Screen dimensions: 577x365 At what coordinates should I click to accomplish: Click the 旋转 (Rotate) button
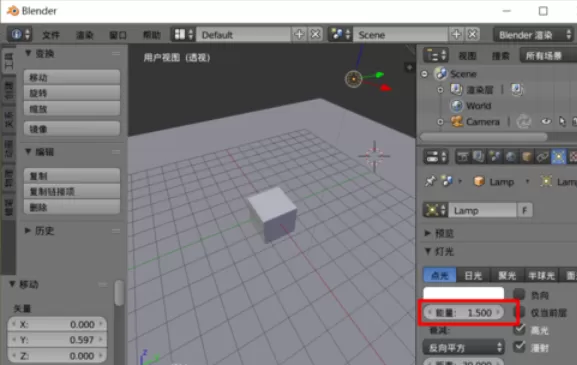(x=72, y=93)
